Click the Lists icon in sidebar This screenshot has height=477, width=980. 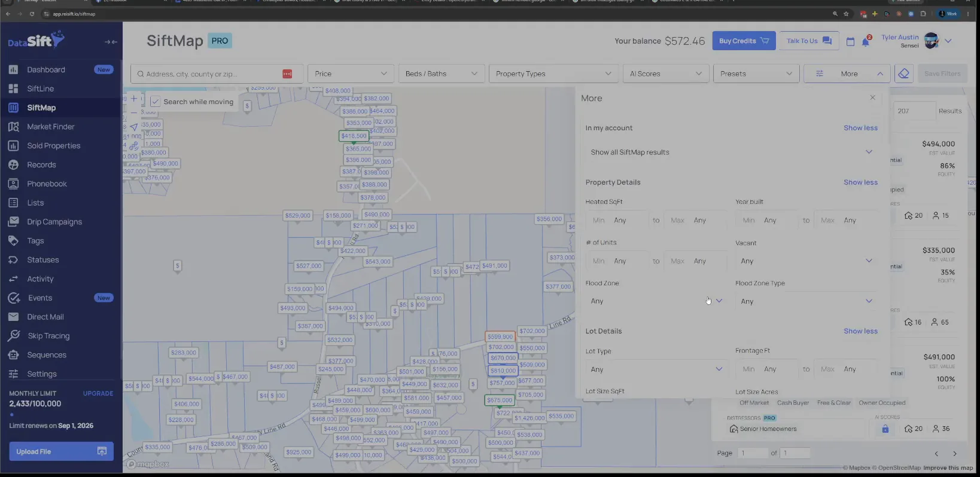[13, 203]
